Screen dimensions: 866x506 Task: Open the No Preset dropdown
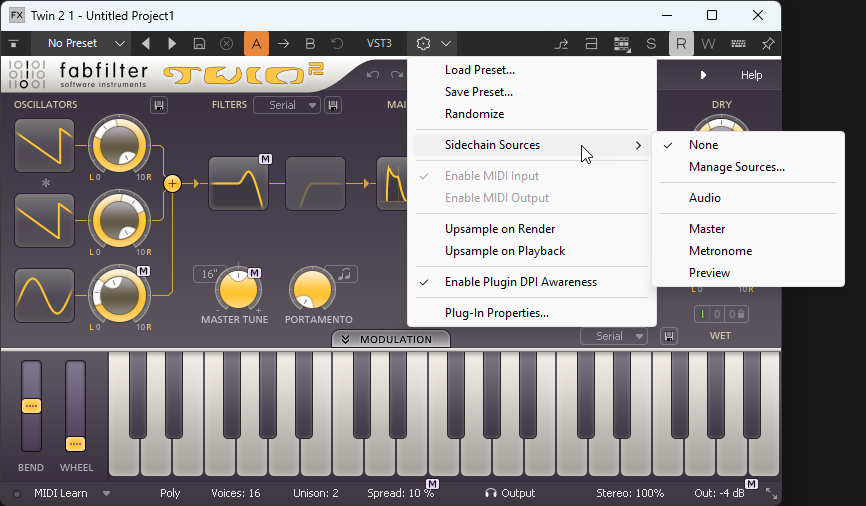pyautogui.click(x=82, y=43)
